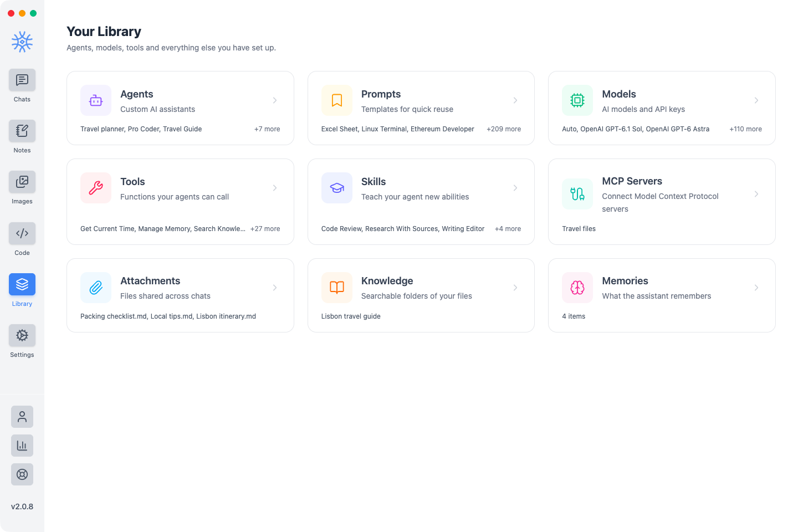The width and height of the screenshot is (798, 532).
Task: Open the Chats section icon
Action: pos(22,80)
